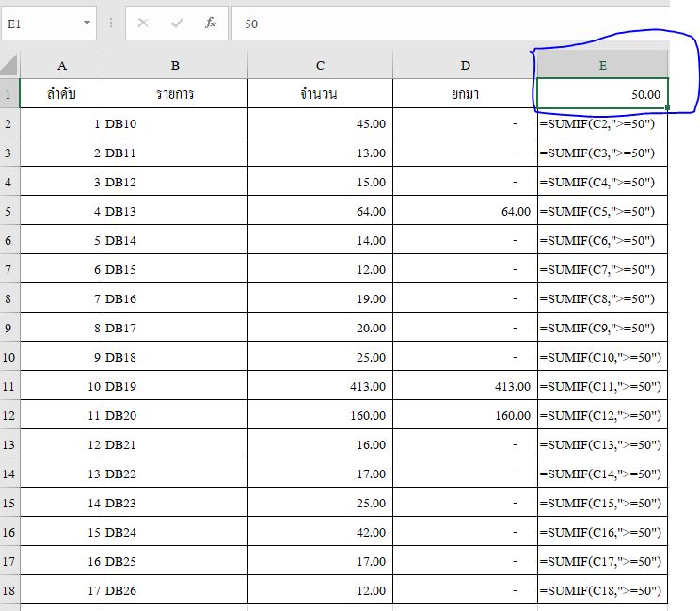Click the dash cell in column D for DB10
700x611 pixels.
pyautogui.click(x=465, y=123)
